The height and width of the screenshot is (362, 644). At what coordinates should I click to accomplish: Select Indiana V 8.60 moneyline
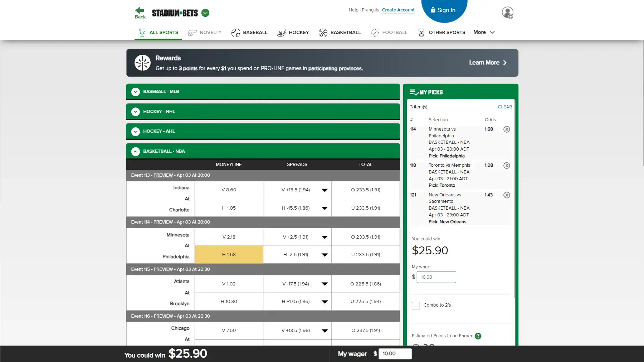tap(229, 190)
